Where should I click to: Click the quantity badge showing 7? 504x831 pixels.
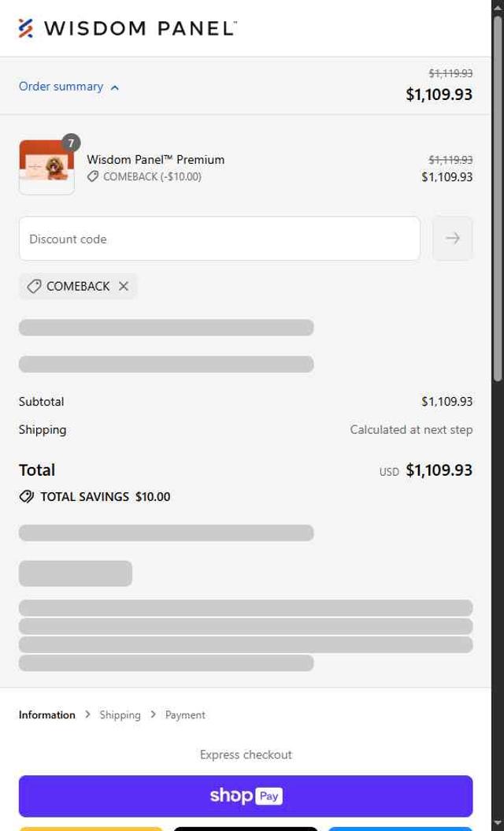pyautogui.click(x=71, y=143)
